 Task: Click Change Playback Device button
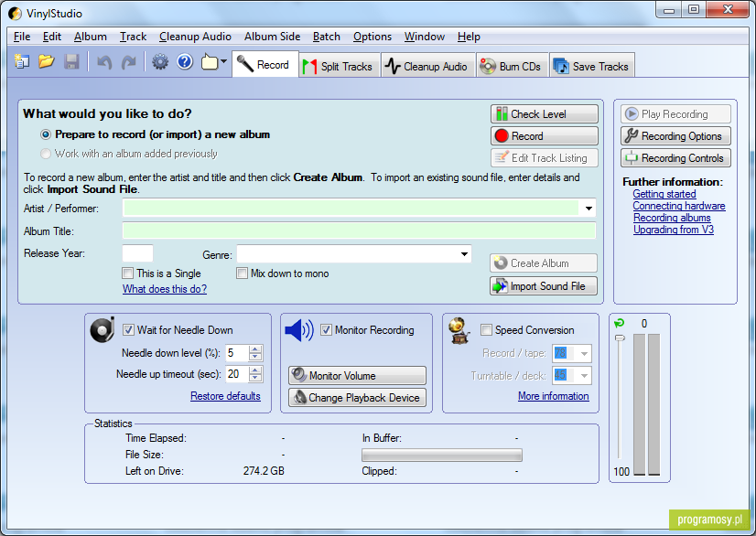tap(357, 398)
